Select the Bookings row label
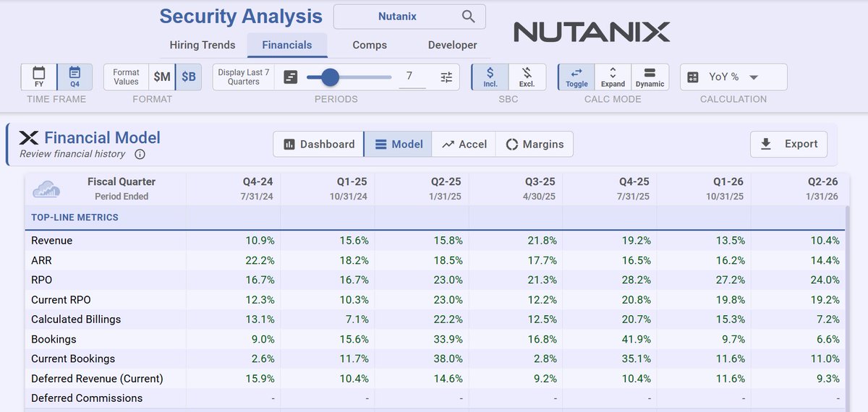Viewport: 868px width, 412px height. (54, 339)
